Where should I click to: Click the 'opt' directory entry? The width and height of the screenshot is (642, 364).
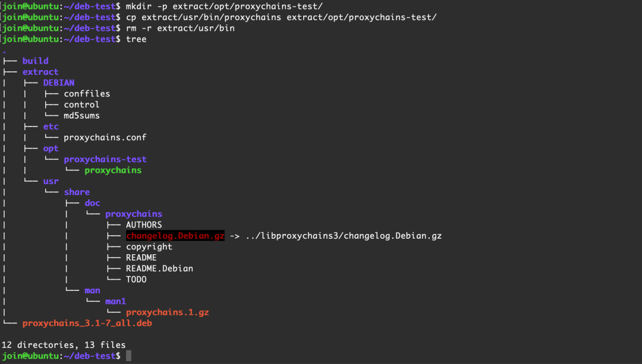[51, 148]
